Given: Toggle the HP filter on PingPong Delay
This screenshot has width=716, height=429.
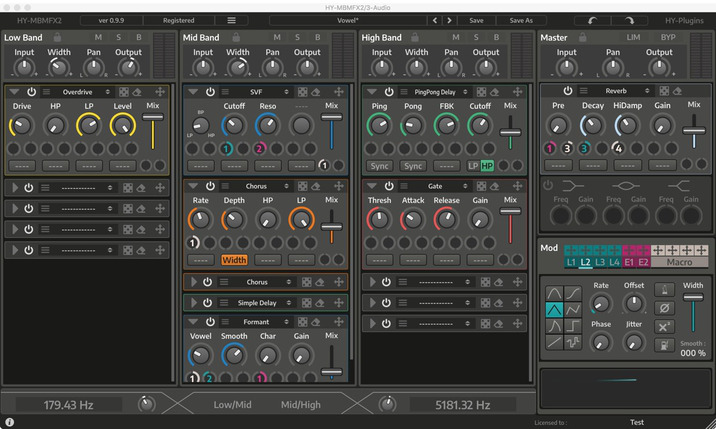Looking at the screenshot, I should tap(487, 166).
